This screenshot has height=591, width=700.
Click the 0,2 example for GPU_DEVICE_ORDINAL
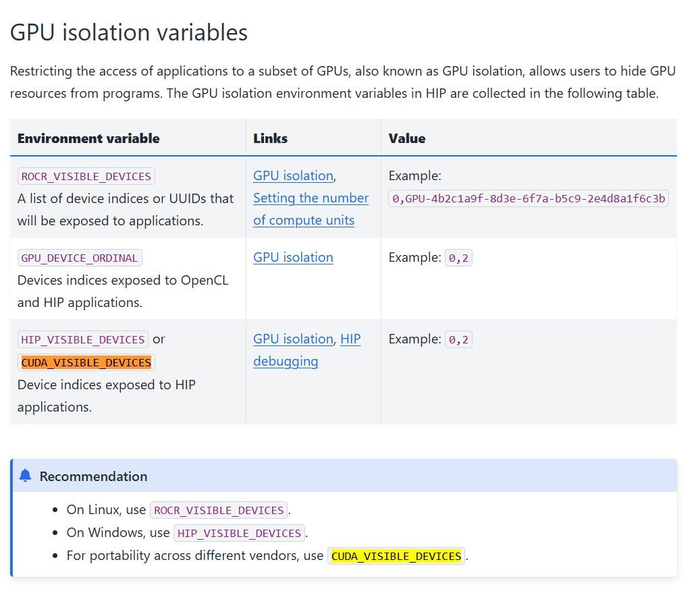point(458,258)
